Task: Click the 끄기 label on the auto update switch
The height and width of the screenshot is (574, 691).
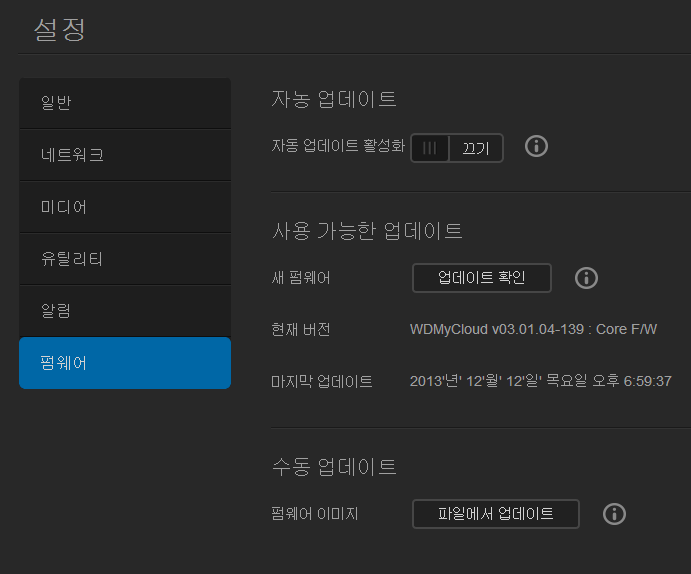Action: point(475,148)
